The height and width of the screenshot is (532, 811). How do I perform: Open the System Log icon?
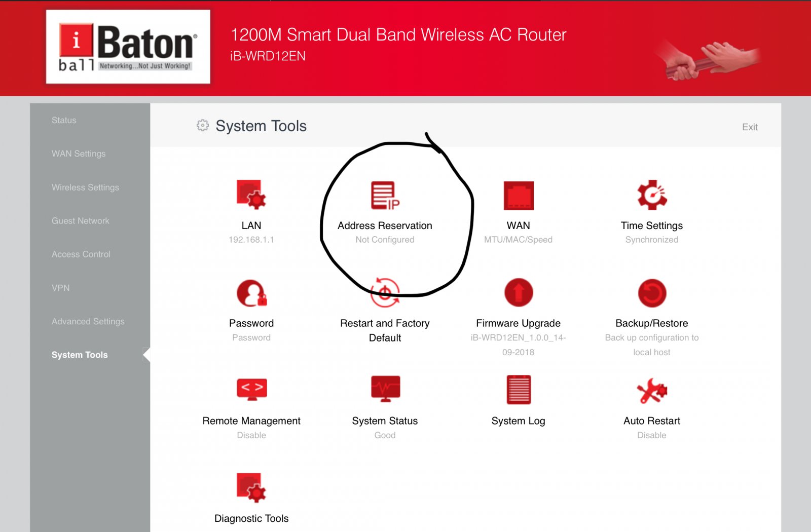(x=518, y=390)
